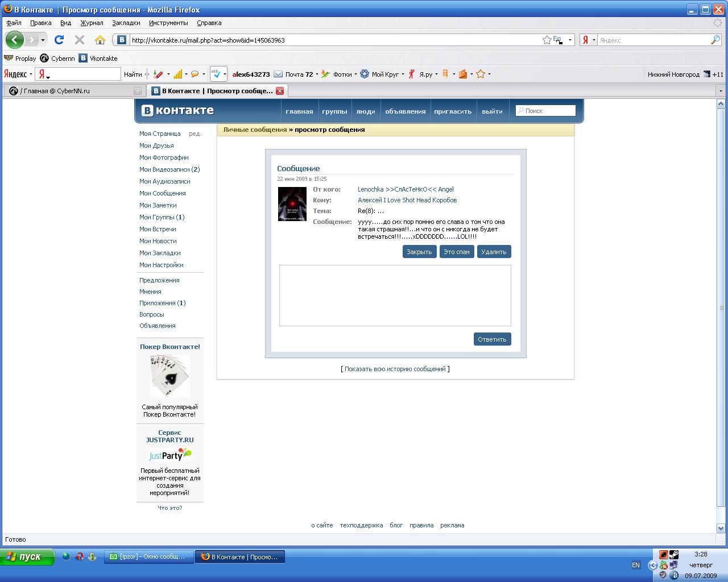728x582 pixels.
Task: Click the highlighter pen icon in Yandex toolbar
Action: coord(159,74)
